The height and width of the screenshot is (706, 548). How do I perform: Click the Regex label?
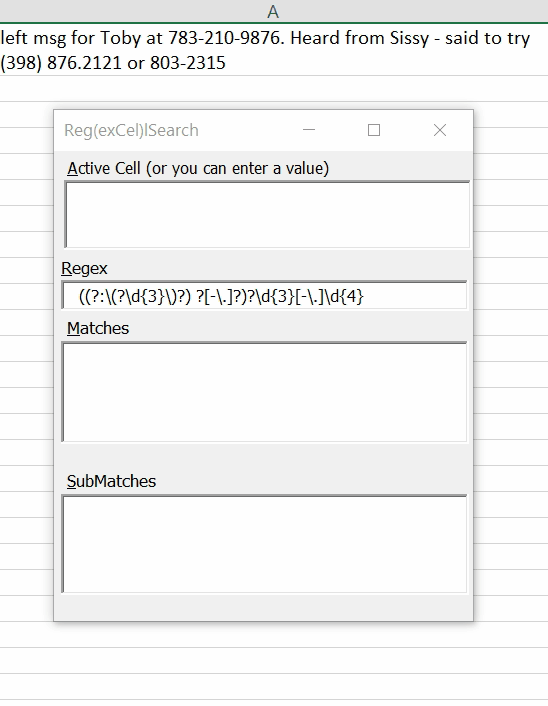click(84, 269)
